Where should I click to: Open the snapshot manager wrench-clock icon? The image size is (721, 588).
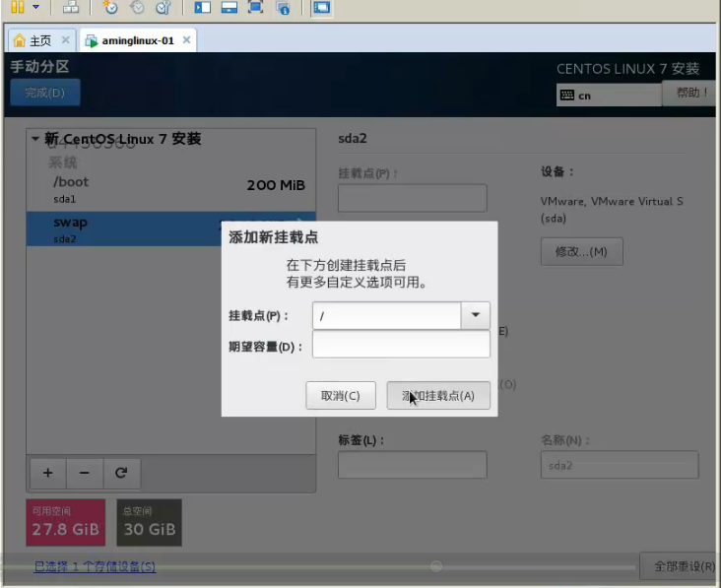pyautogui.click(x=164, y=7)
